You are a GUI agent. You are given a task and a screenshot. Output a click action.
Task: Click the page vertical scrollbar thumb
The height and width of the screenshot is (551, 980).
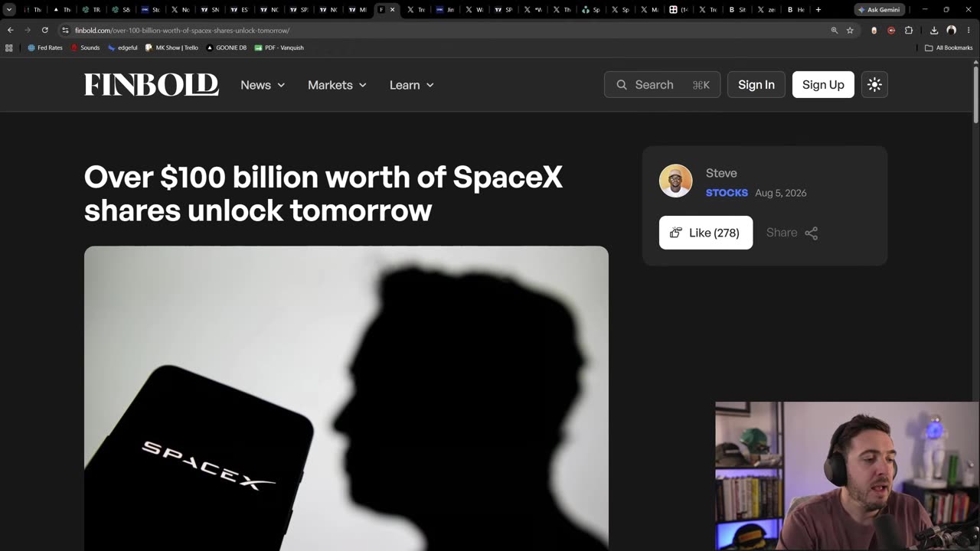tap(975, 93)
